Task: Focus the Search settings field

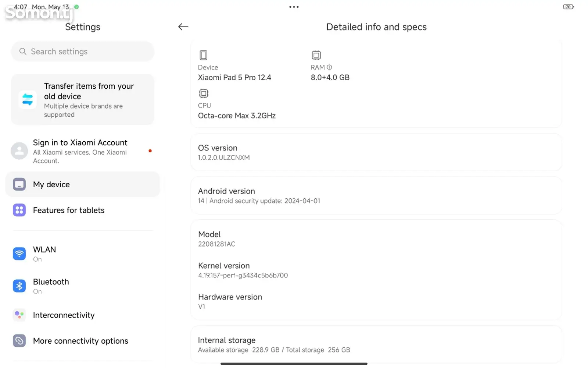Action: coord(83,52)
